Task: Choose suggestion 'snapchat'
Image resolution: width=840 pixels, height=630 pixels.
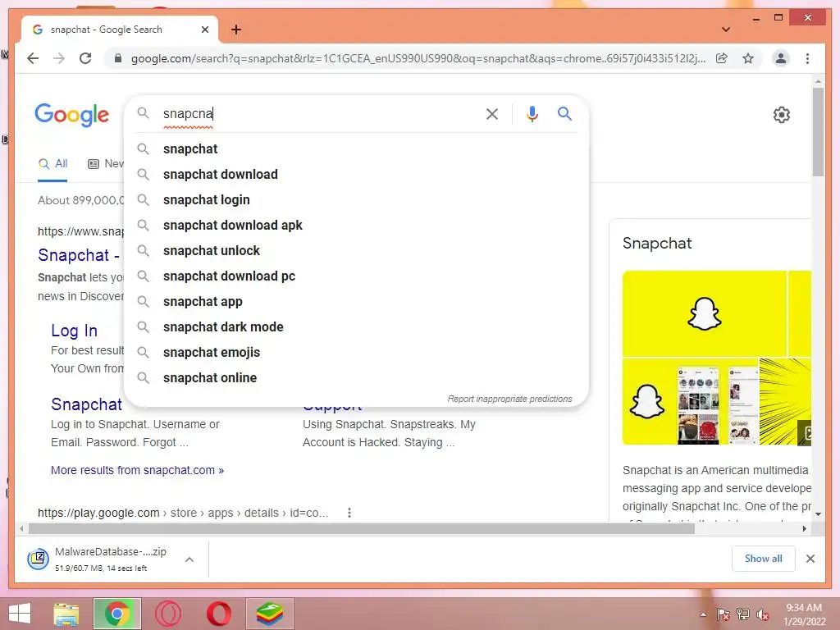Action: click(x=356, y=149)
